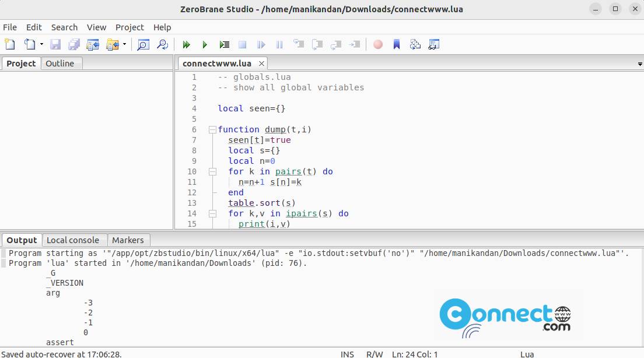
Task: Run the script with the green play icon
Action: tap(205, 44)
